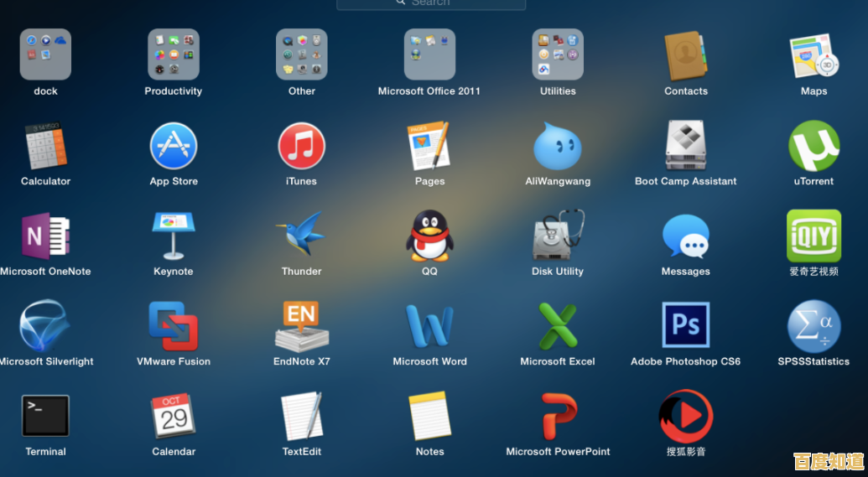Expand the Utilities folder
Image resolution: width=868 pixels, height=477 pixels.
pyautogui.click(x=558, y=54)
